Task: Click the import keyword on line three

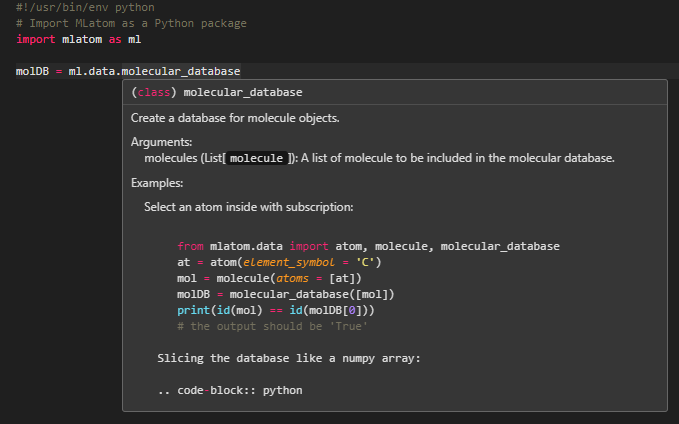Action: (x=36, y=39)
